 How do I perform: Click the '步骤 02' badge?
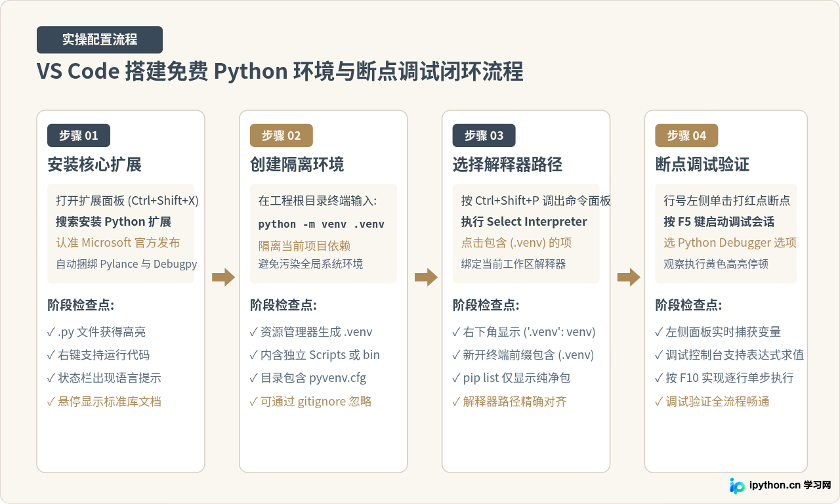[282, 136]
